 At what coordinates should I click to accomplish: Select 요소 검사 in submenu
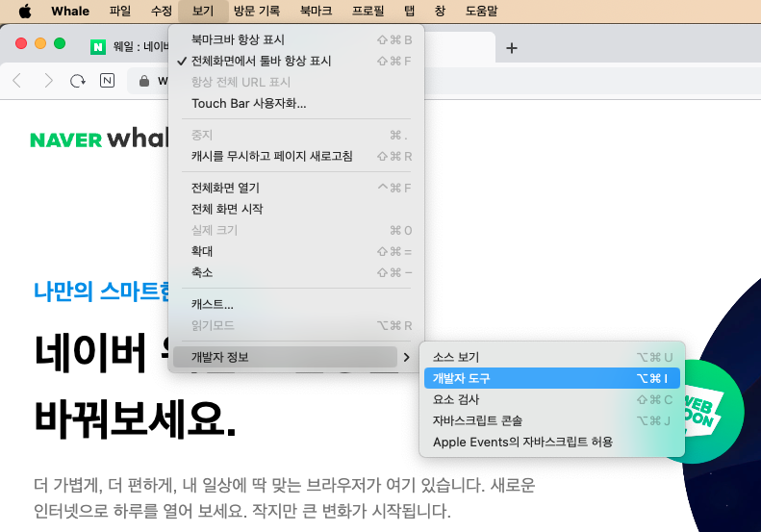[552, 399]
